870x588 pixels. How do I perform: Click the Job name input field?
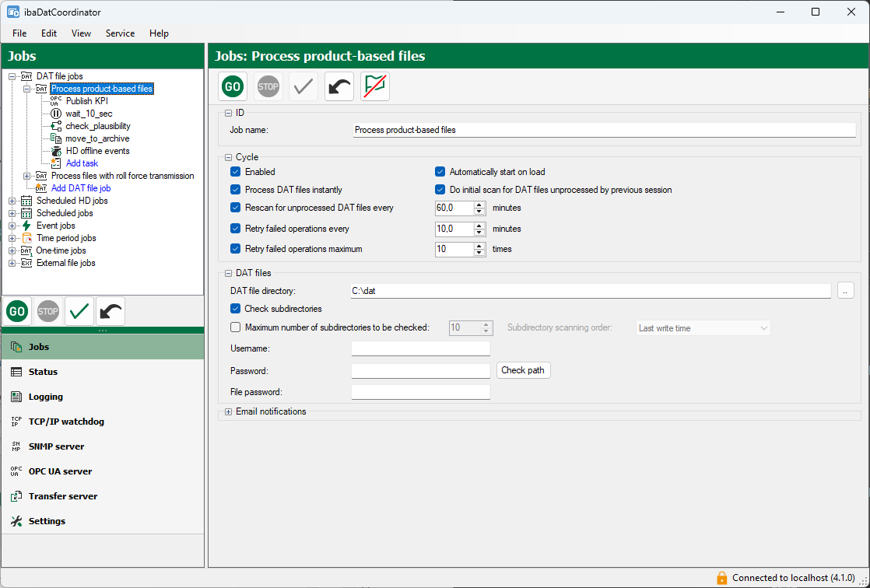coord(604,130)
